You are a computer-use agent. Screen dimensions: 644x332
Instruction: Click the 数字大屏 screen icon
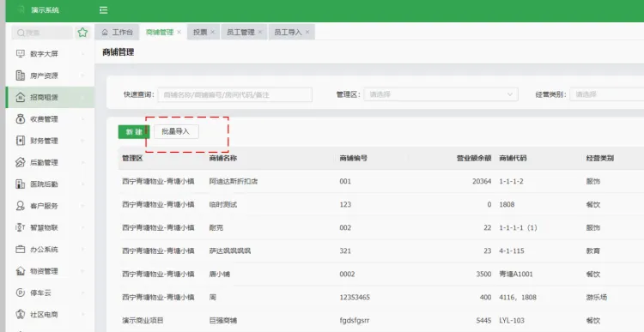(20, 54)
